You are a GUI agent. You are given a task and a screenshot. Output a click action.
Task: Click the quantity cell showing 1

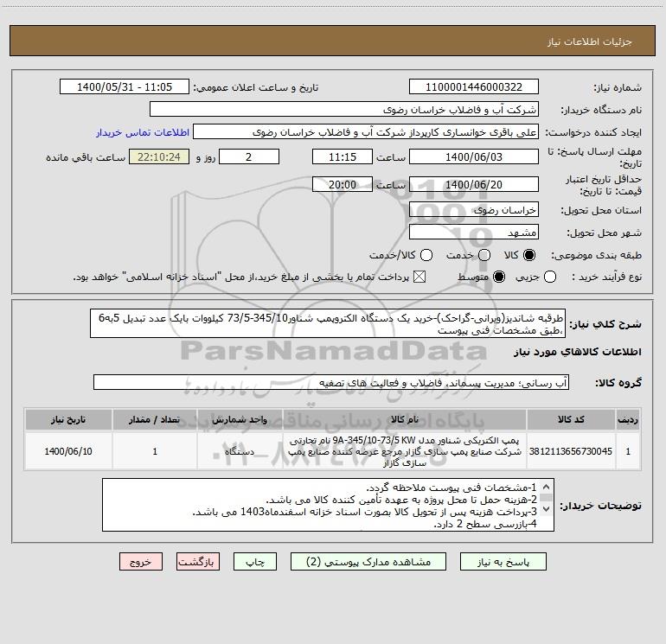click(155, 451)
